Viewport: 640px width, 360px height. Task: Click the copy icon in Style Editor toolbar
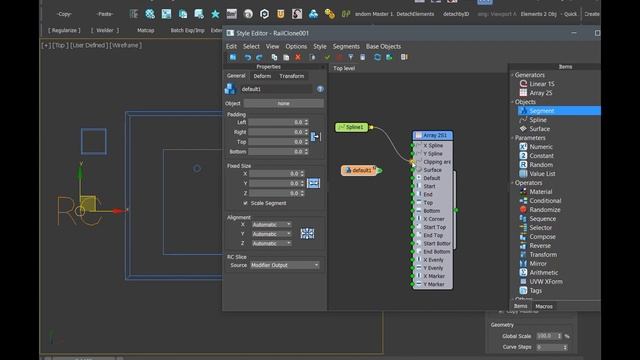click(x=274, y=57)
